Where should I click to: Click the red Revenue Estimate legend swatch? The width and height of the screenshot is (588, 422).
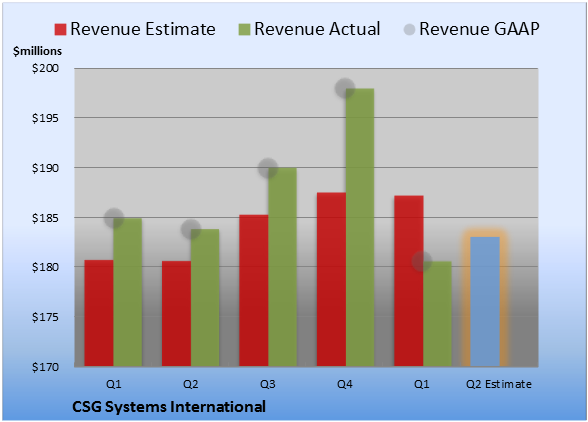(x=60, y=30)
